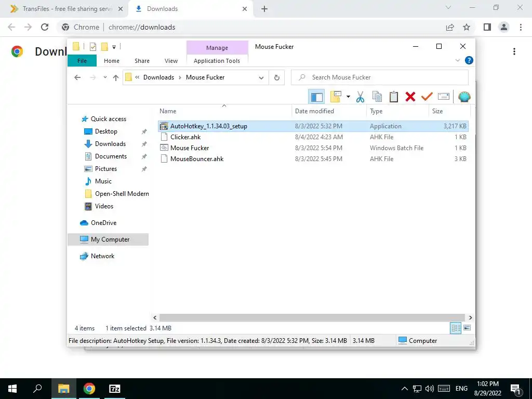Click the blue Help question mark icon
Image resolution: width=532 pixels, height=399 pixels.
[469, 60]
